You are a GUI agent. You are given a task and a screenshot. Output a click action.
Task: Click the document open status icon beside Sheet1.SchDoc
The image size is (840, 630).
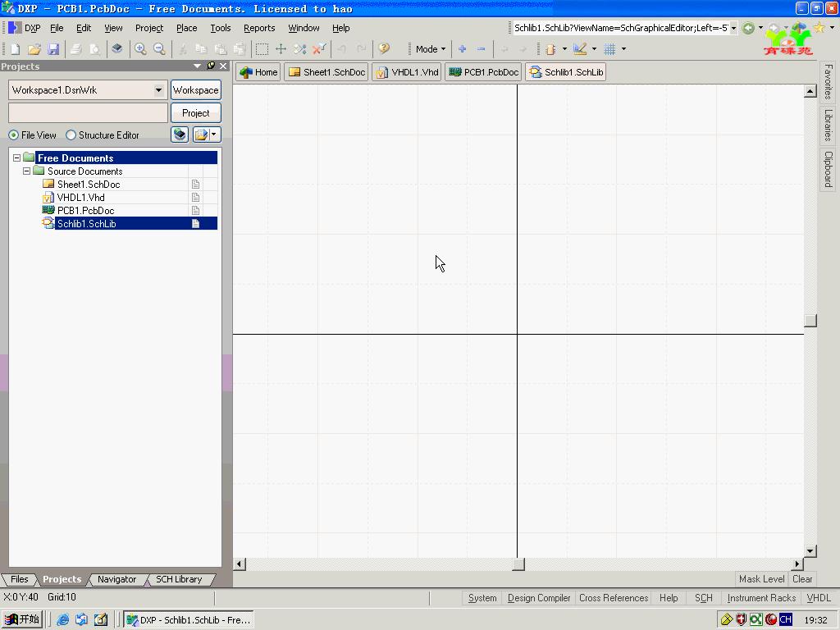[195, 185]
